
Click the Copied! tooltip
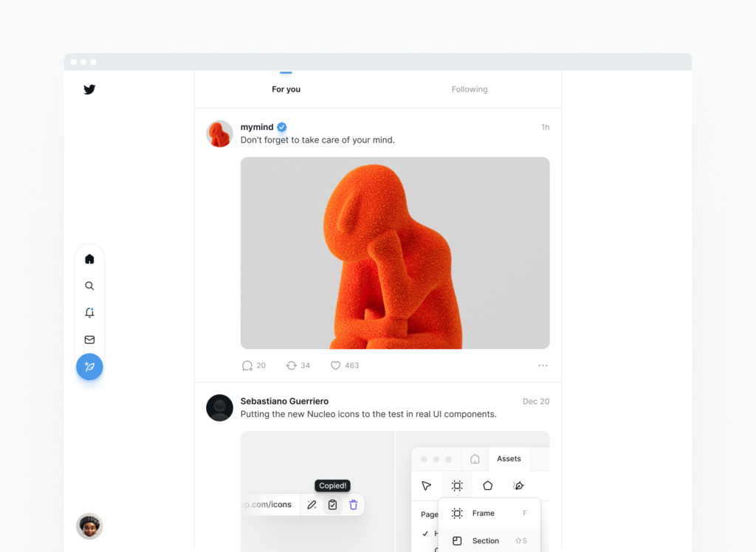(333, 486)
